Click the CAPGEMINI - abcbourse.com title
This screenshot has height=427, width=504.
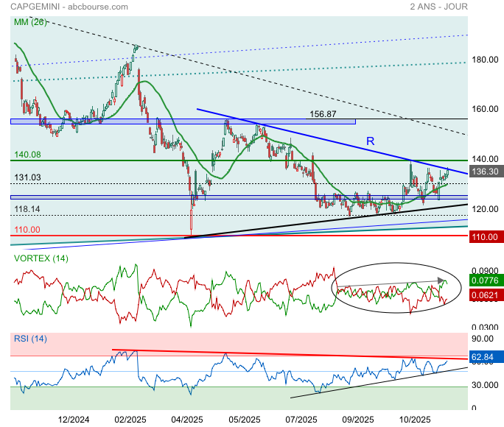[x=69, y=7]
